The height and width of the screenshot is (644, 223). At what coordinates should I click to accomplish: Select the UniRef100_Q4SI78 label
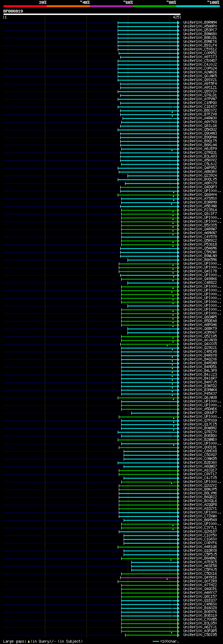click(200, 271)
